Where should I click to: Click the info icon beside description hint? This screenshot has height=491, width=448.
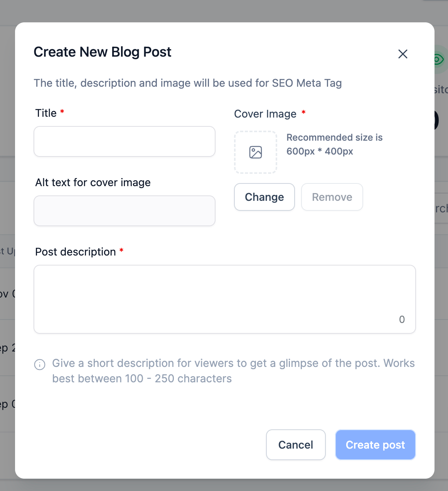[x=40, y=364]
